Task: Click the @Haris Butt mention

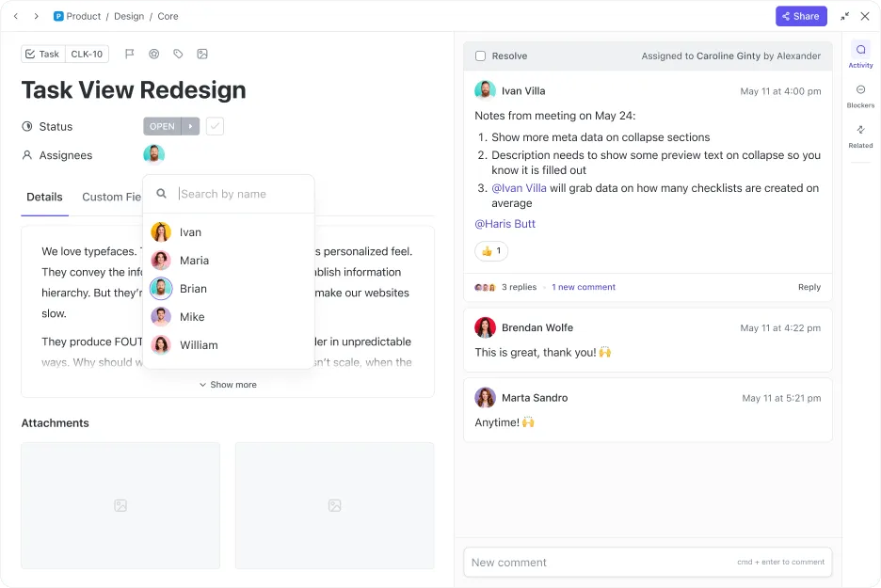Action: pos(505,224)
